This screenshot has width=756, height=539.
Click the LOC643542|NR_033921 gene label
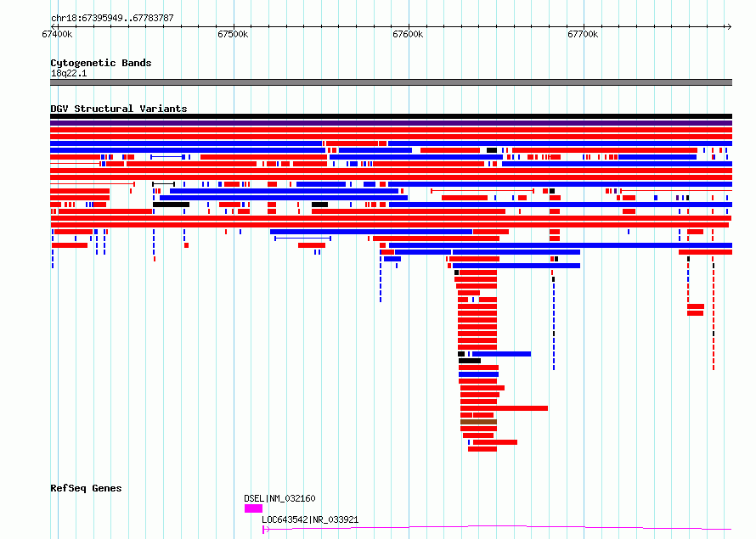310,519
